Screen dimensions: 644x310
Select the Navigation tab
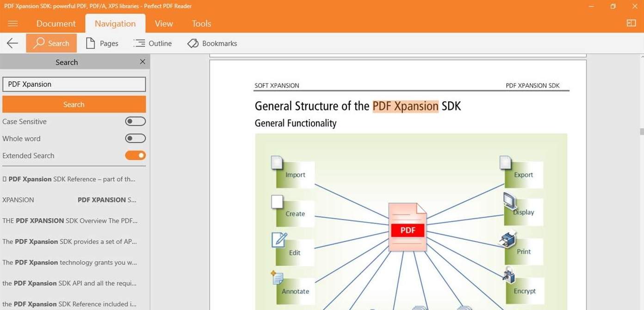115,24
